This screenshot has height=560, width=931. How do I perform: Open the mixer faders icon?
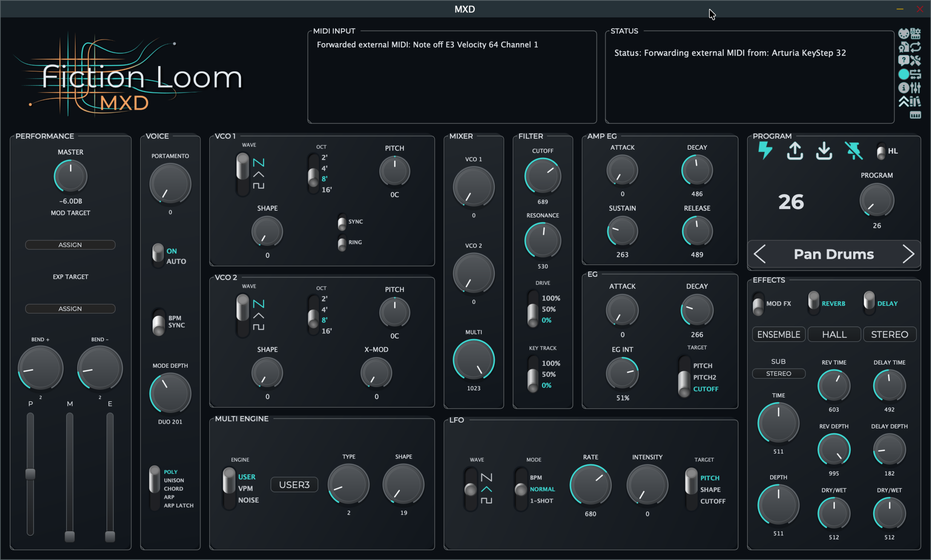[x=915, y=88]
